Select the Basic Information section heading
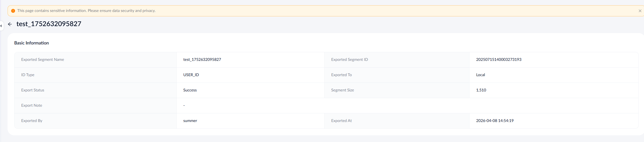This screenshot has height=142, width=644. 32,43
